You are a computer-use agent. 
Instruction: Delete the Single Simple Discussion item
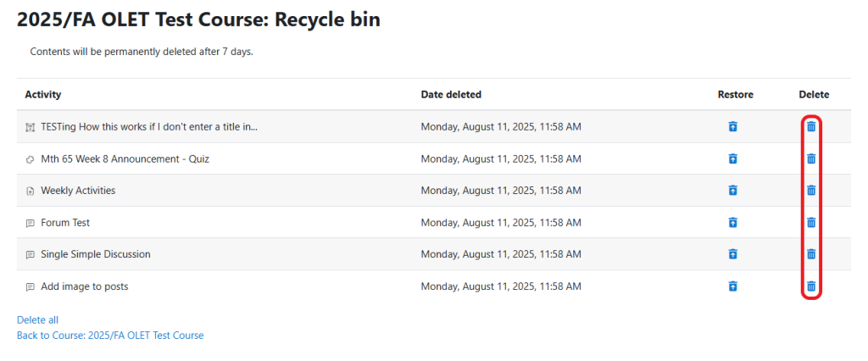811,254
